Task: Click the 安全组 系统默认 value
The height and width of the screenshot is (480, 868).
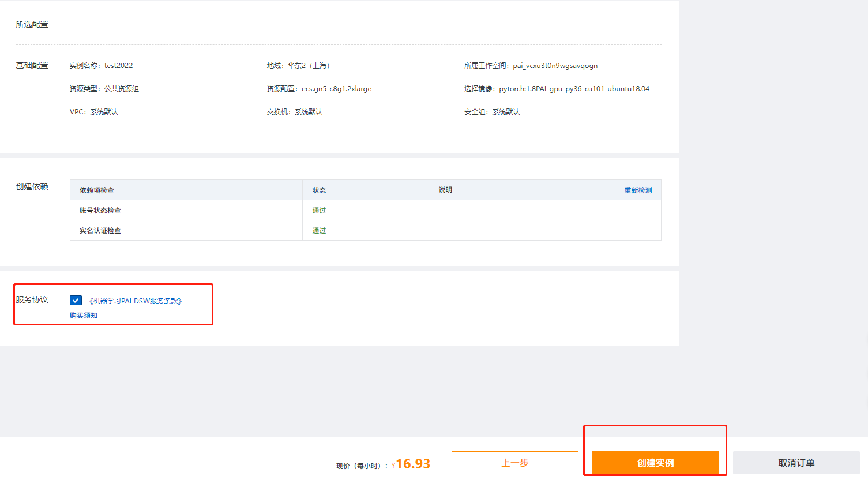Action: 506,112
